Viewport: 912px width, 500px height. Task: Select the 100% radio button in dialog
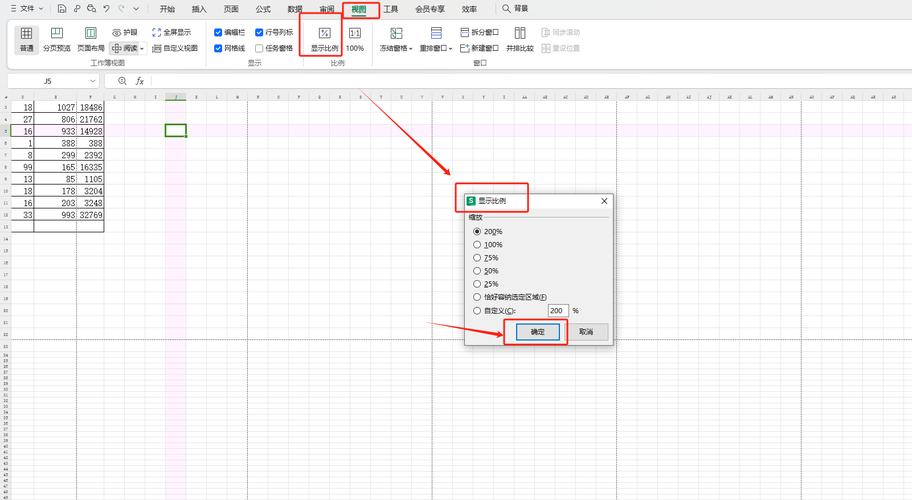[x=477, y=245]
